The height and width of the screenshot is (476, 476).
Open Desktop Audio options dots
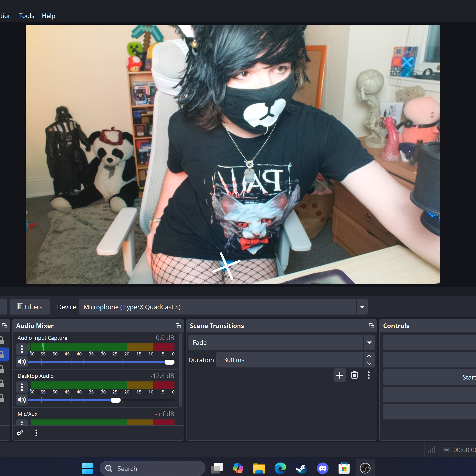pyautogui.click(x=22, y=387)
